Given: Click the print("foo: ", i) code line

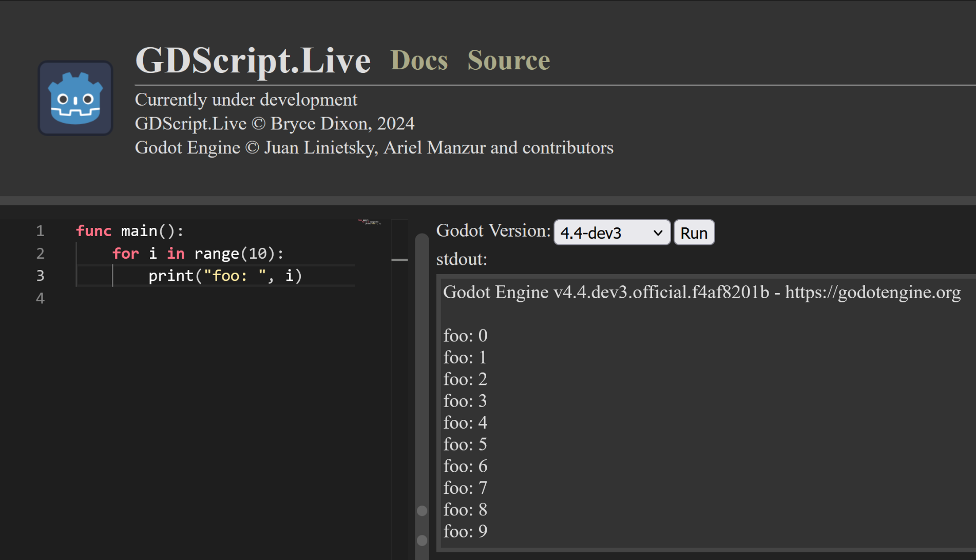Looking at the screenshot, I should click(225, 276).
